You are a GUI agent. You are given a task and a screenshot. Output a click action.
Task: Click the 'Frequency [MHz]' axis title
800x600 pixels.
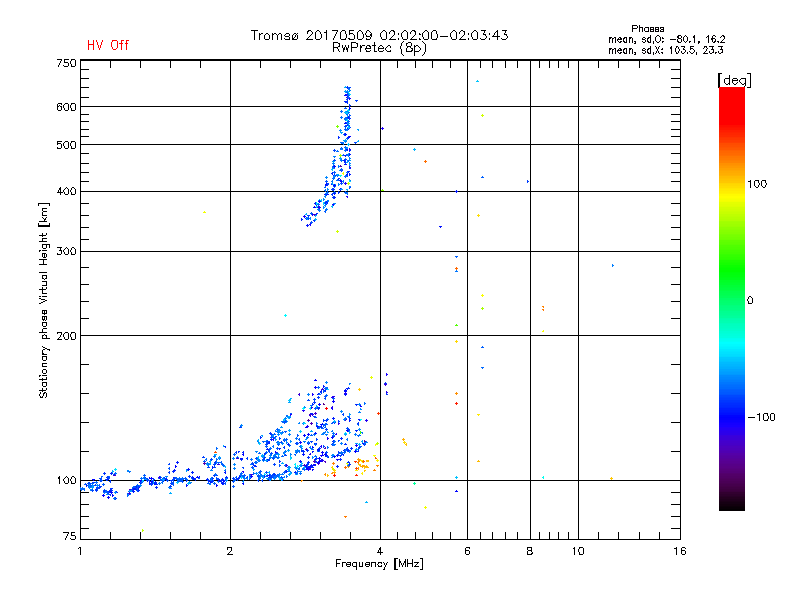point(379,564)
